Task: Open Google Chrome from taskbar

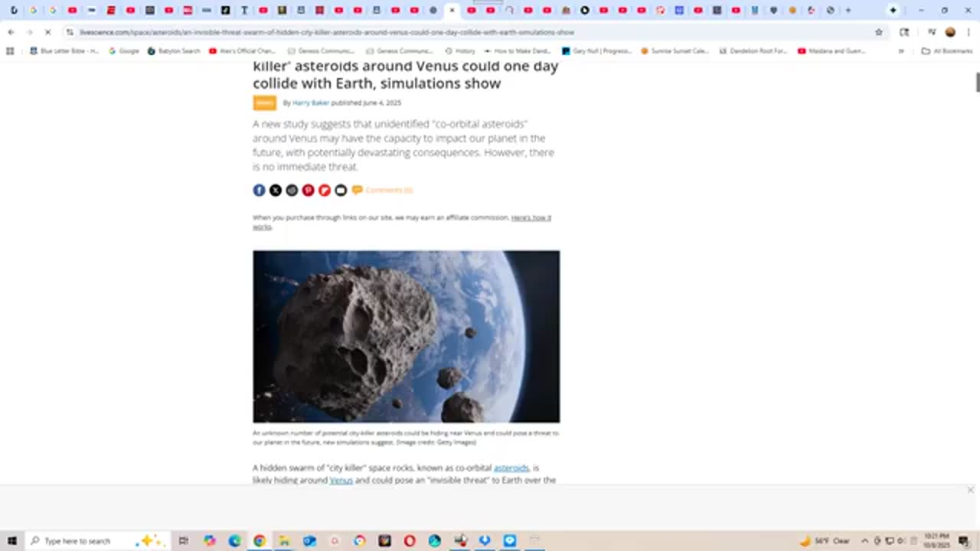Action: 260,541
